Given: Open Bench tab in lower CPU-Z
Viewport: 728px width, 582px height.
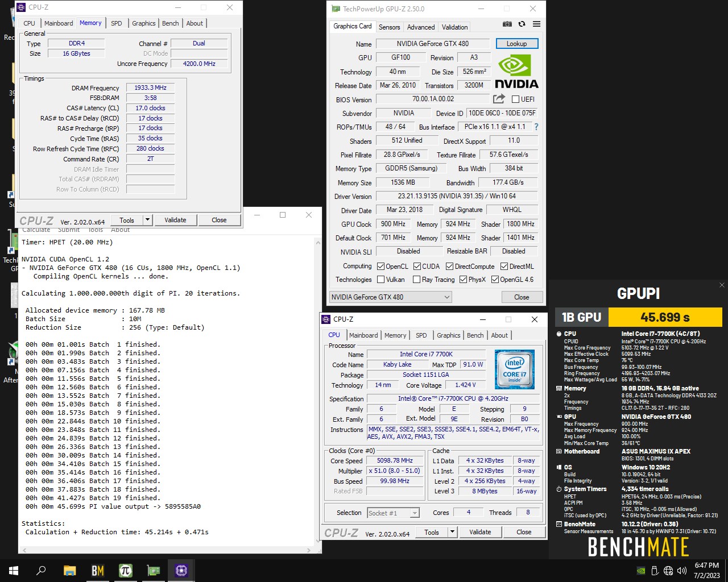Looking at the screenshot, I should pyautogui.click(x=475, y=335).
